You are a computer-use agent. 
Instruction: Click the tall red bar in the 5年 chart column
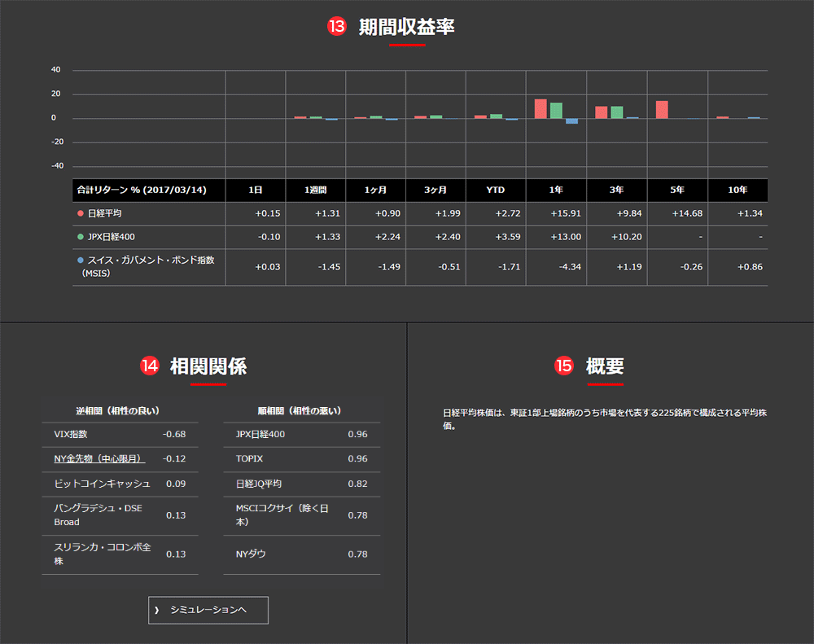662,110
